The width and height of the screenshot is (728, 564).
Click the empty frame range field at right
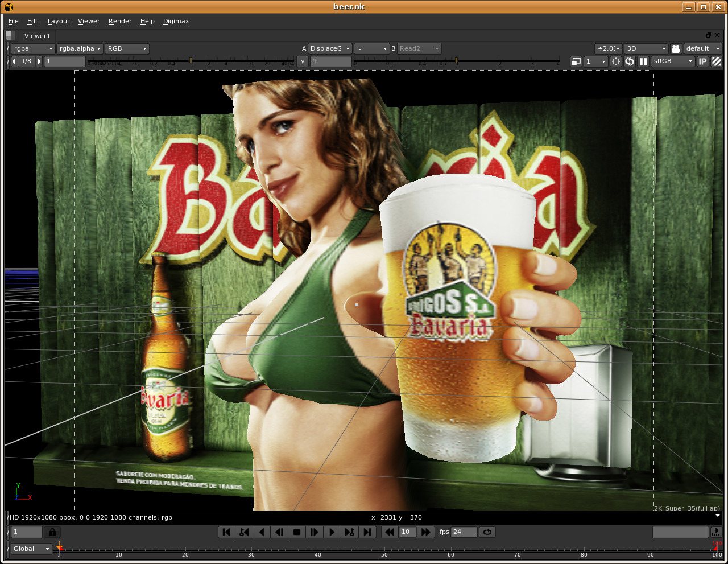tap(681, 532)
